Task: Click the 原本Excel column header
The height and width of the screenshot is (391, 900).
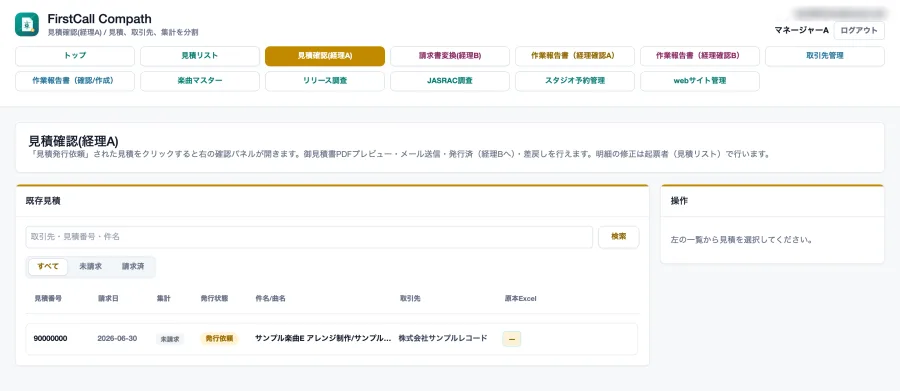Action: point(521,299)
